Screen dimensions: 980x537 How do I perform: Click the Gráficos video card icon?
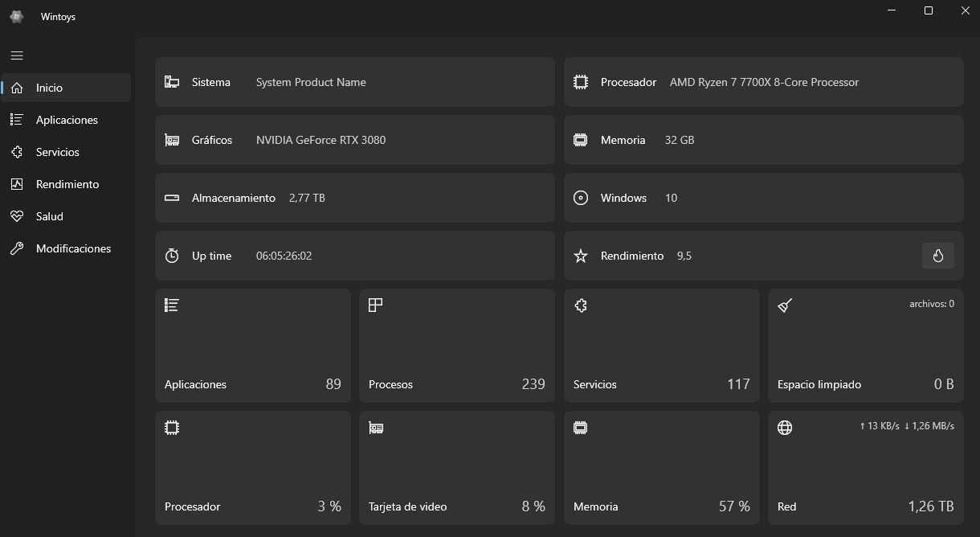pos(172,140)
